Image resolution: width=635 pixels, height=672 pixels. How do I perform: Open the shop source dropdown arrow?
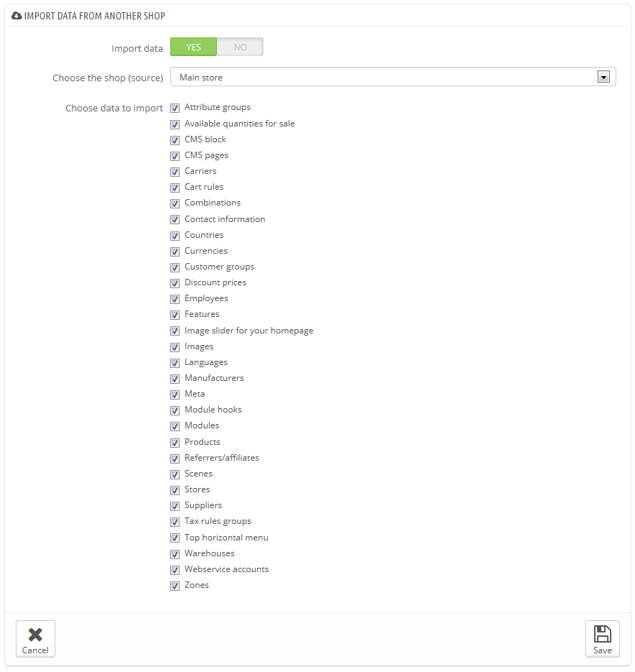(x=603, y=77)
